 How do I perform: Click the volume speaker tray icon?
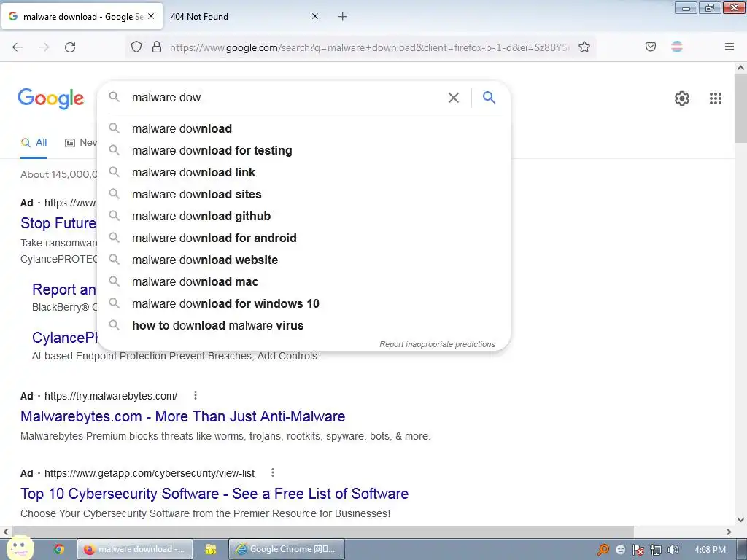(x=673, y=550)
